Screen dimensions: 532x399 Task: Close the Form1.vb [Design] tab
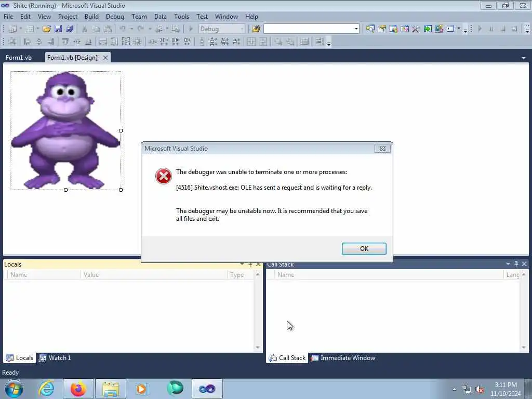(105, 58)
